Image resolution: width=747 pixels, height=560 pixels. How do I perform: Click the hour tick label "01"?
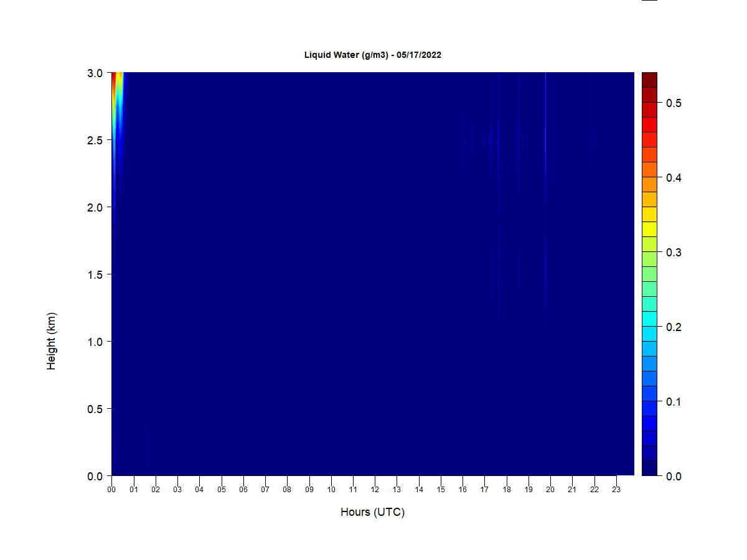[x=133, y=490]
